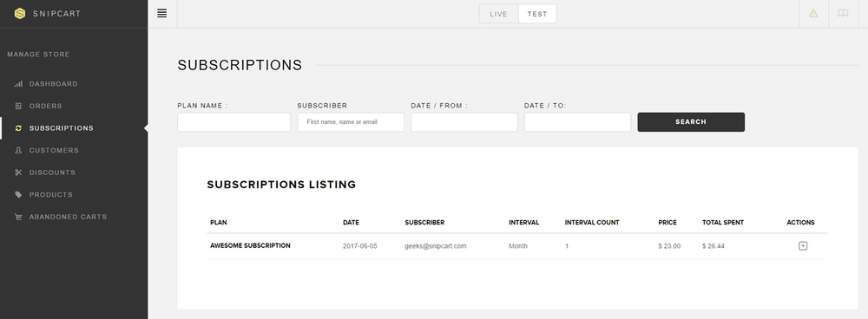Image resolution: width=868 pixels, height=319 pixels.
Task: Click the PLAN column header
Action: [x=218, y=222]
